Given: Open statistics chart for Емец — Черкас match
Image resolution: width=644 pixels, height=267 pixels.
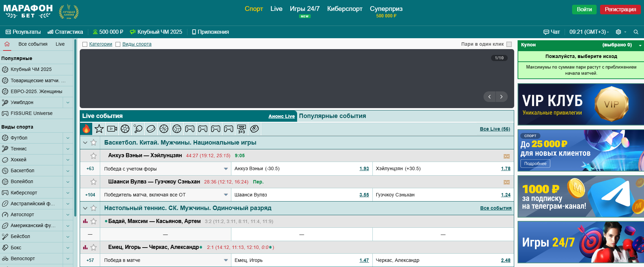Looking at the screenshot, I should coord(85,247).
